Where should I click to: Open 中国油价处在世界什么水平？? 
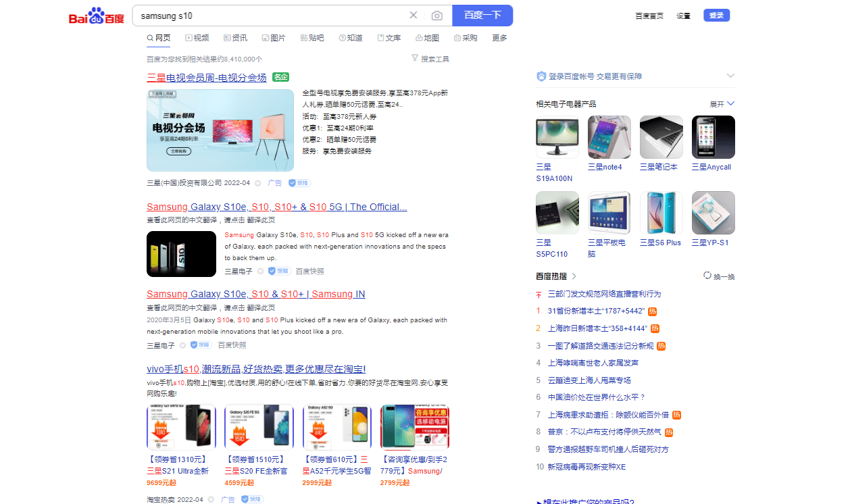point(597,397)
